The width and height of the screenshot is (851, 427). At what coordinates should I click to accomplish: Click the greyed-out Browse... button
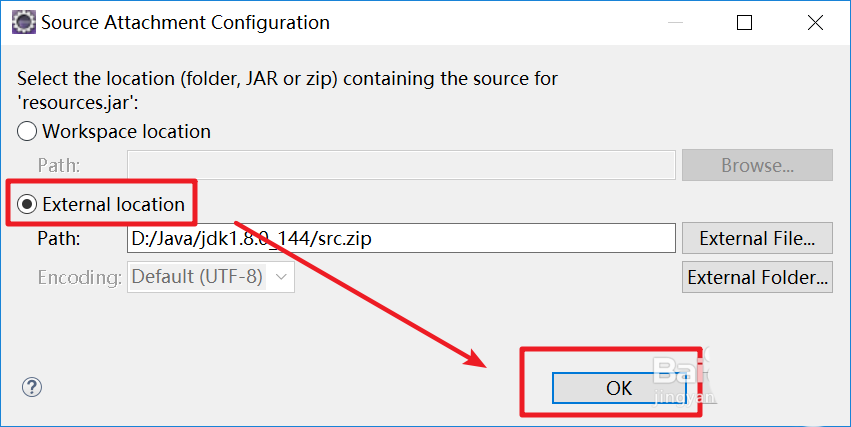(x=757, y=165)
